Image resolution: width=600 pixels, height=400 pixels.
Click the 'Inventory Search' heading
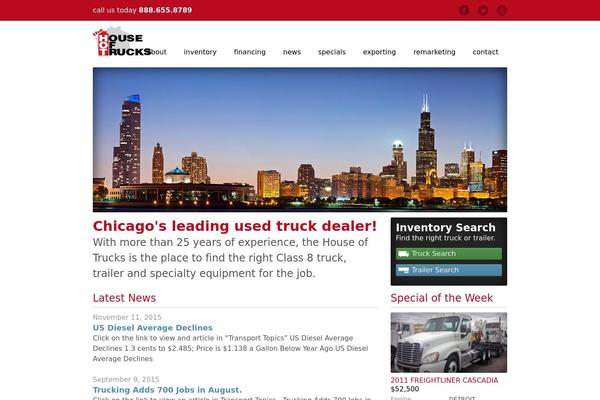pos(445,227)
